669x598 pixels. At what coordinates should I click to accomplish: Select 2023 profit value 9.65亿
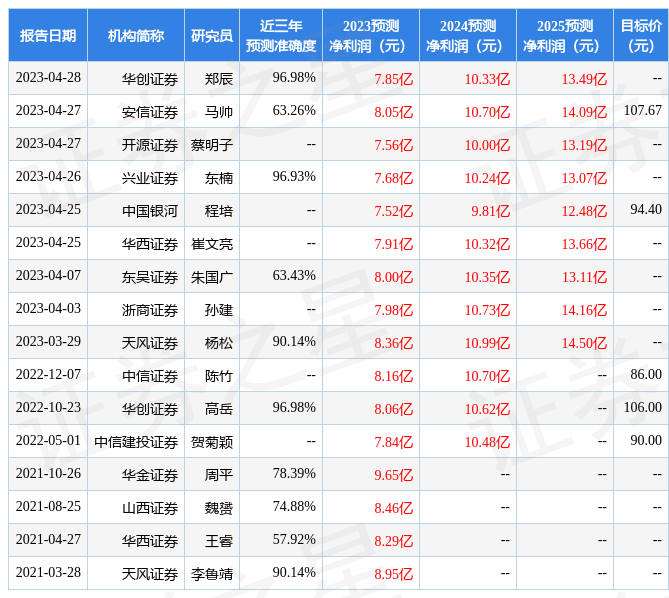393,475
